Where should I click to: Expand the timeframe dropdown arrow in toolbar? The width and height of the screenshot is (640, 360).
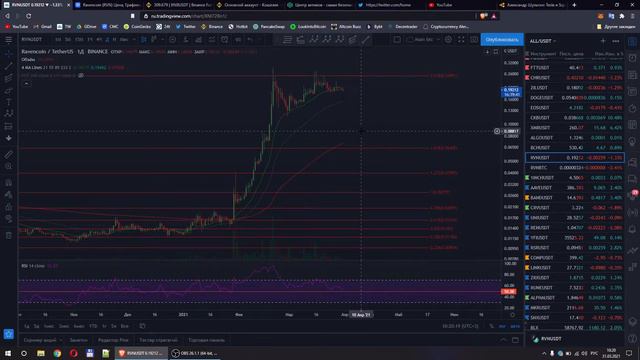(134, 40)
